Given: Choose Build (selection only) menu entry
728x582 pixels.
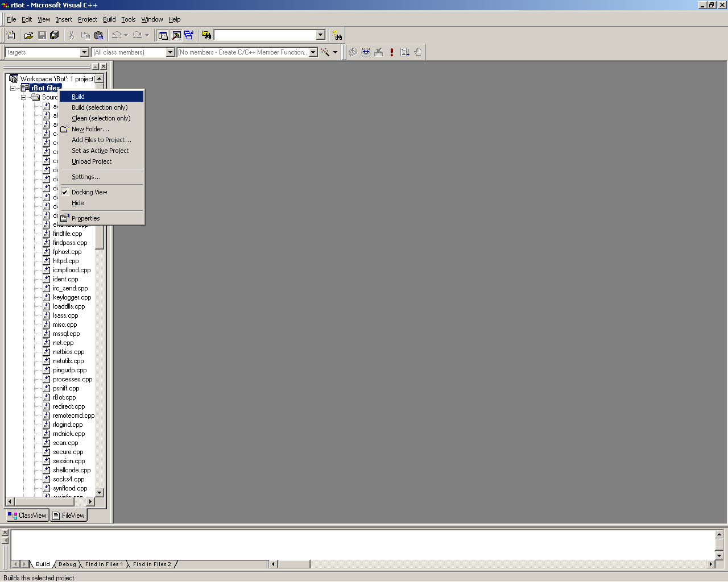Looking at the screenshot, I should pos(102,107).
